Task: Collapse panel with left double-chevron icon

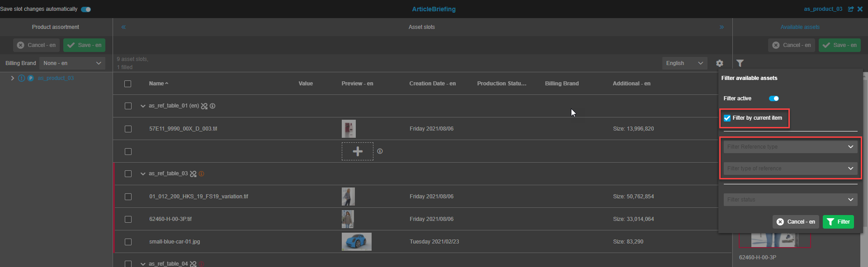Action: (x=123, y=27)
